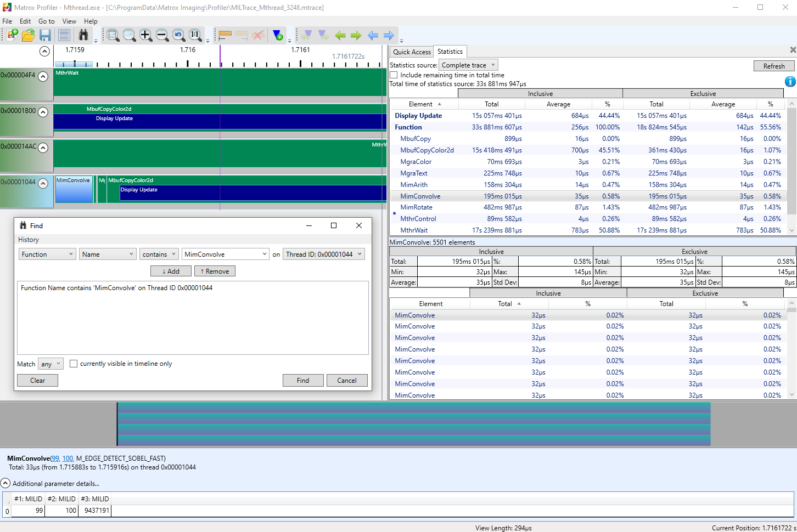
Task: Collapse thread 0x00001B00 row
Action: point(43,112)
